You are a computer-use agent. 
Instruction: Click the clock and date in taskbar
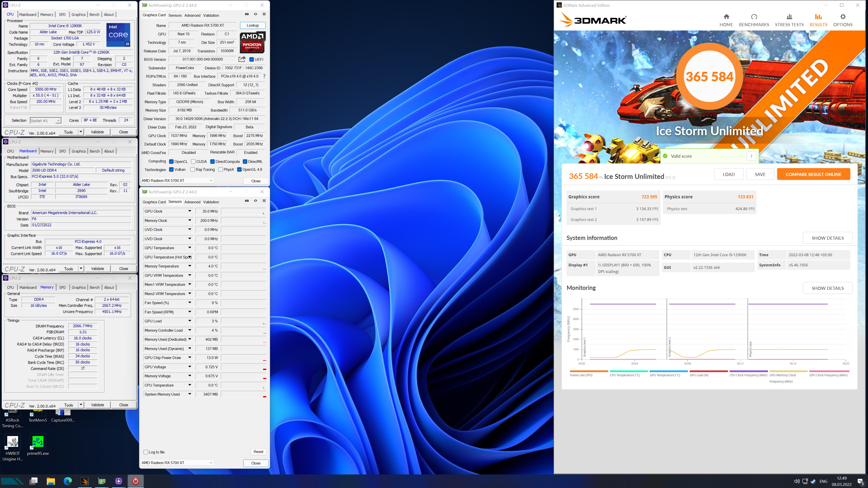click(841, 481)
